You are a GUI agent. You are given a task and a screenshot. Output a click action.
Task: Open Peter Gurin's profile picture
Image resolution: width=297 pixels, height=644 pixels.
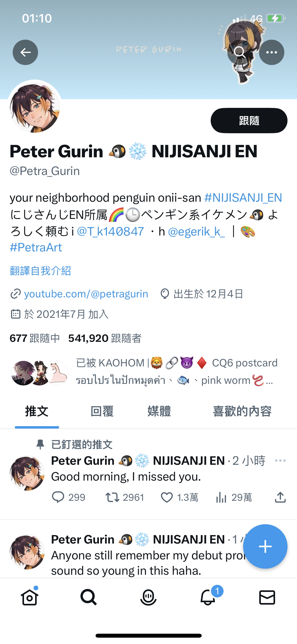(x=35, y=108)
